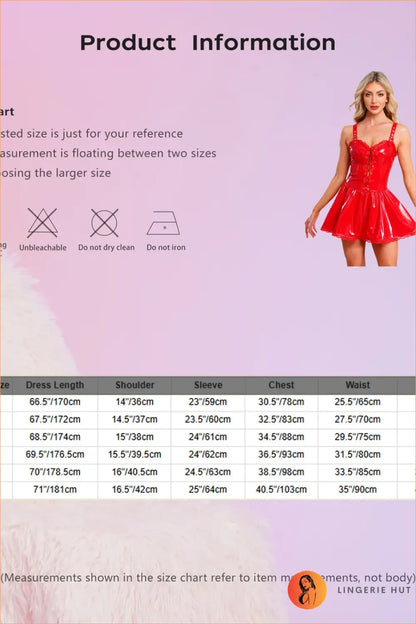Select the shoulder cell 15.5"/39.5cm

tap(135, 454)
